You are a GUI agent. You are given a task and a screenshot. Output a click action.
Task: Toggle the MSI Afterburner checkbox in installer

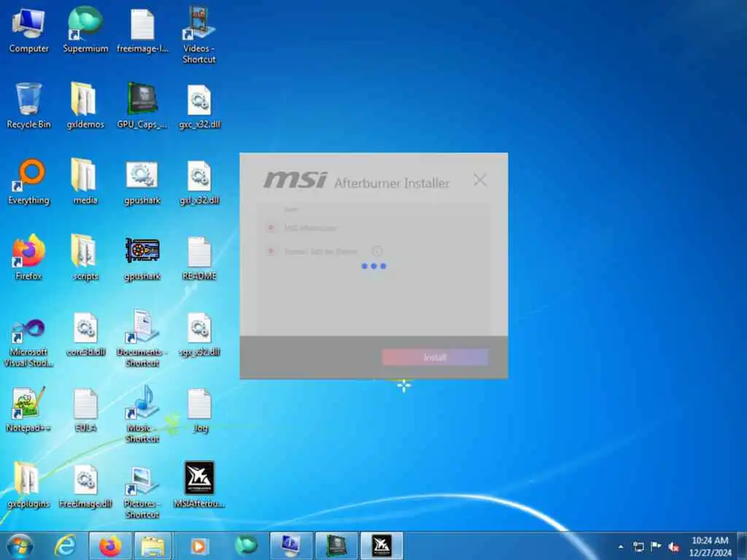(271, 228)
